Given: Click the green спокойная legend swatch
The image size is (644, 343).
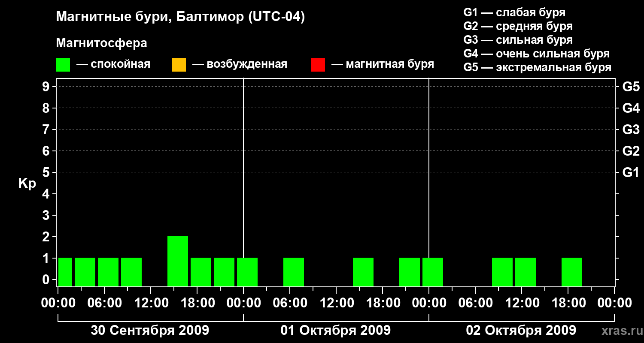Looking at the screenshot, I should point(63,65).
